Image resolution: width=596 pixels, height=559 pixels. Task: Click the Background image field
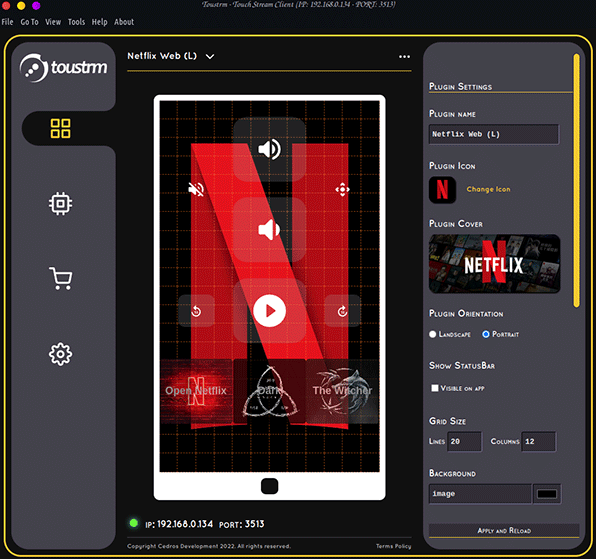point(480,494)
